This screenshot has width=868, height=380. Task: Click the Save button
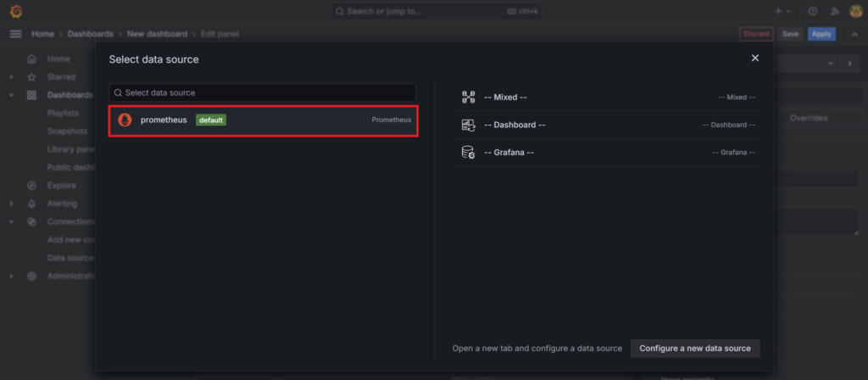click(791, 34)
